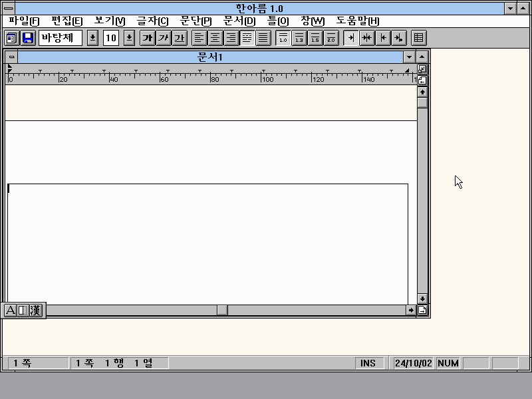Toggle underline text formatting button
Screen dimensions: 532x399
180,38
